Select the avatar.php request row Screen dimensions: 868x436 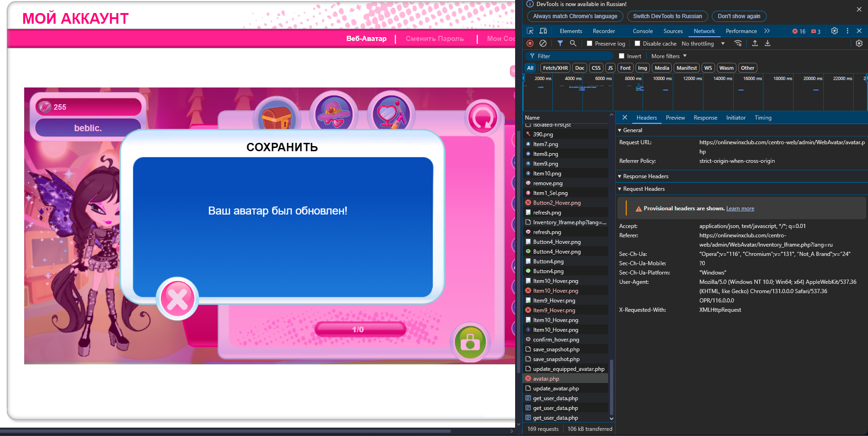(x=565, y=379)
